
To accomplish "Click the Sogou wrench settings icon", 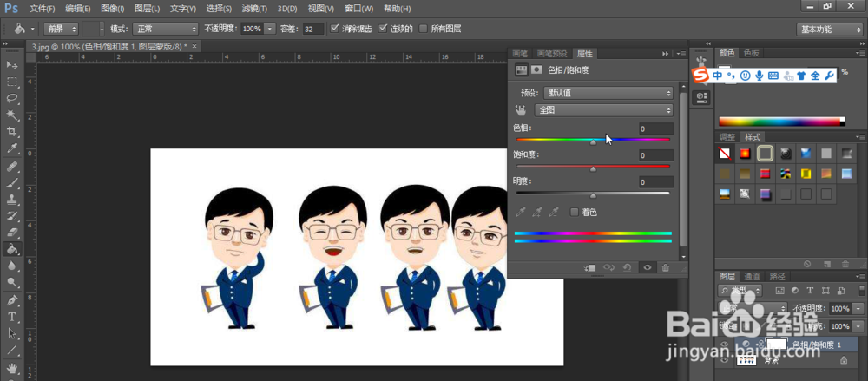I will pos(829,76).
